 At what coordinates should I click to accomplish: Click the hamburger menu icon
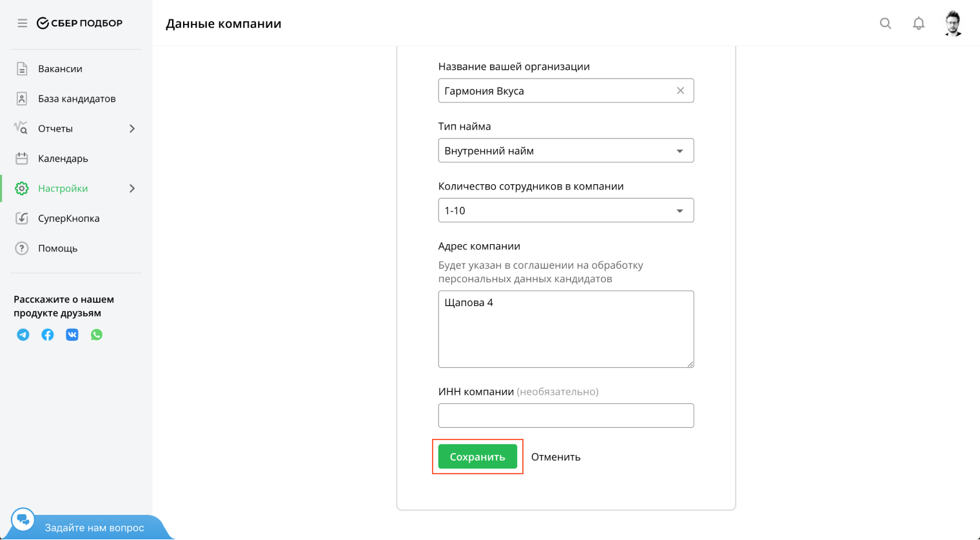tap(23, 23)
